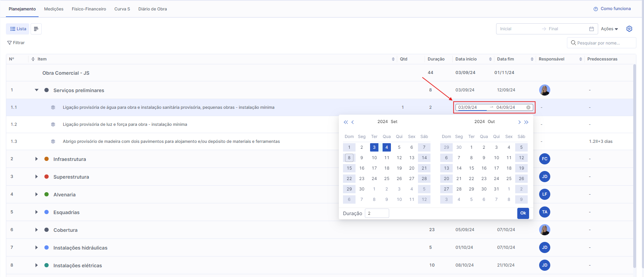Click the layers icon of item 1.2

53,124
